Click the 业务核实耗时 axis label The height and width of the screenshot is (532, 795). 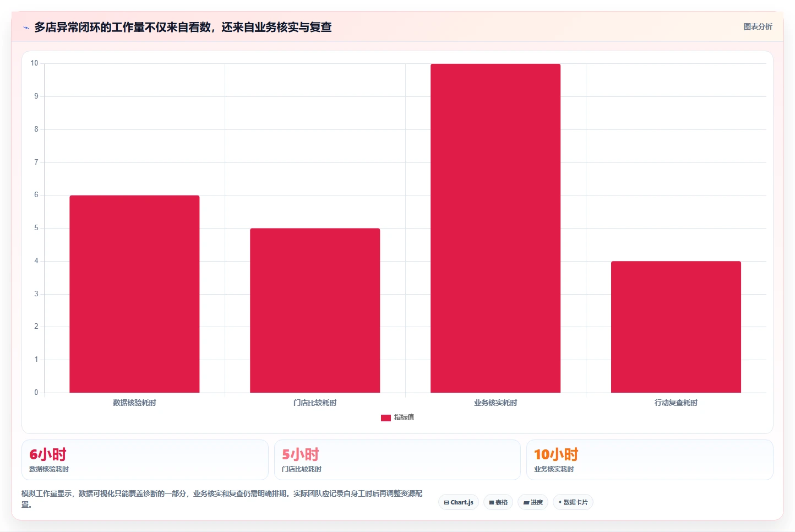click(495, 403)
